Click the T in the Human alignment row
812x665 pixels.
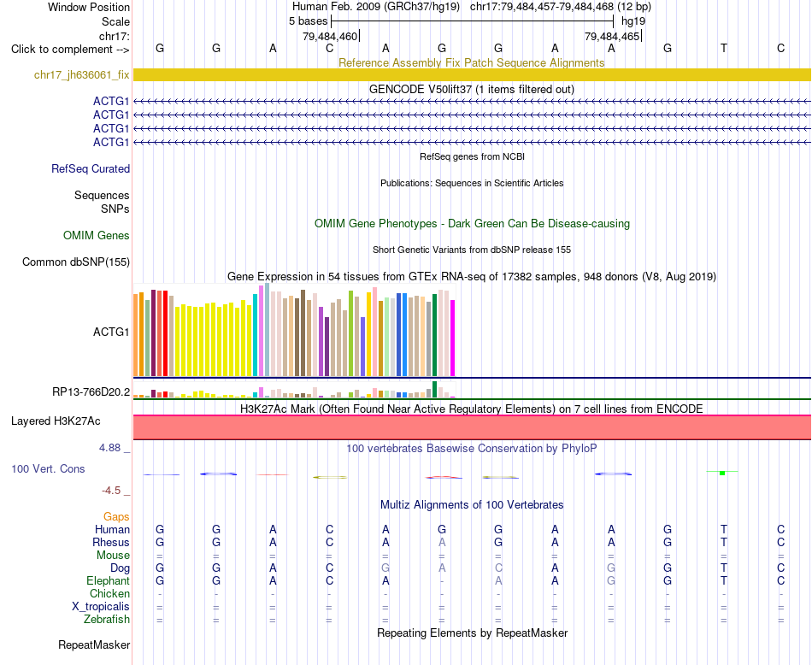click(x=724, y=529)
